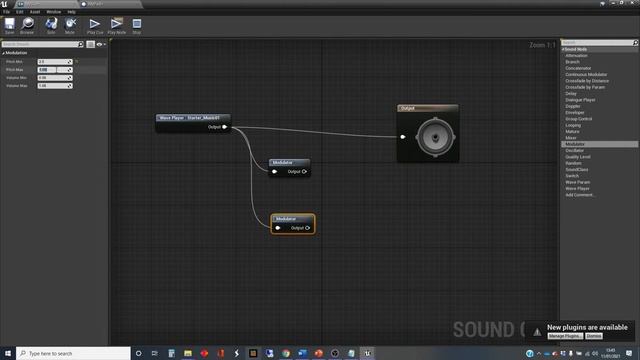Click the Pitch Min spinner arrow

[x=70, y=62]
